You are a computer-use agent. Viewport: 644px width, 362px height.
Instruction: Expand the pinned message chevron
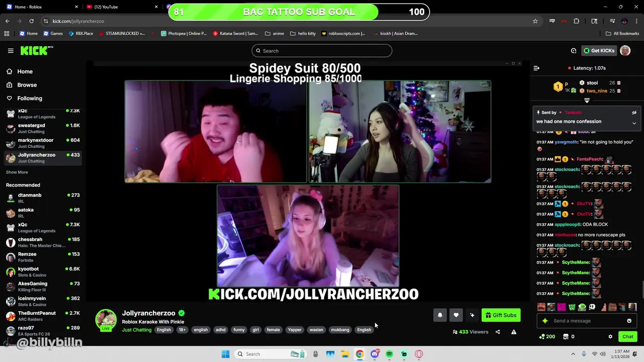(634, 123)
